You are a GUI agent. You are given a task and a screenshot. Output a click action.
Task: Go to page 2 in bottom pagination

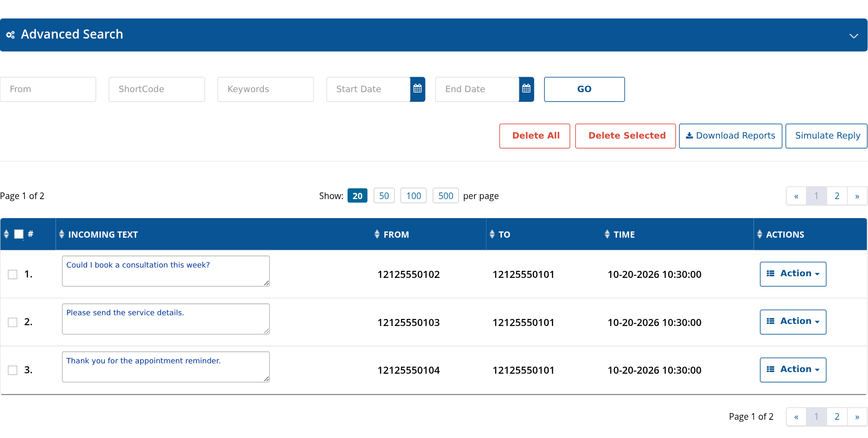[837, 417]
